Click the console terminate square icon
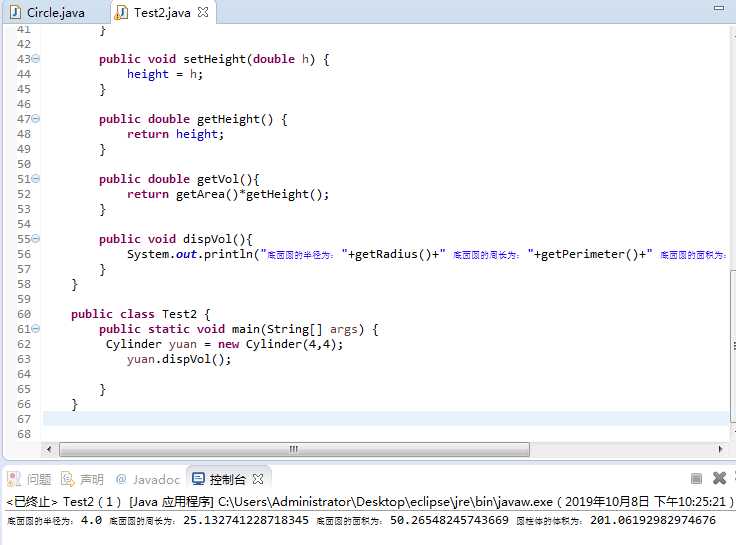The image size is (736, 545). pyautogui.click(x=696, y=478)
